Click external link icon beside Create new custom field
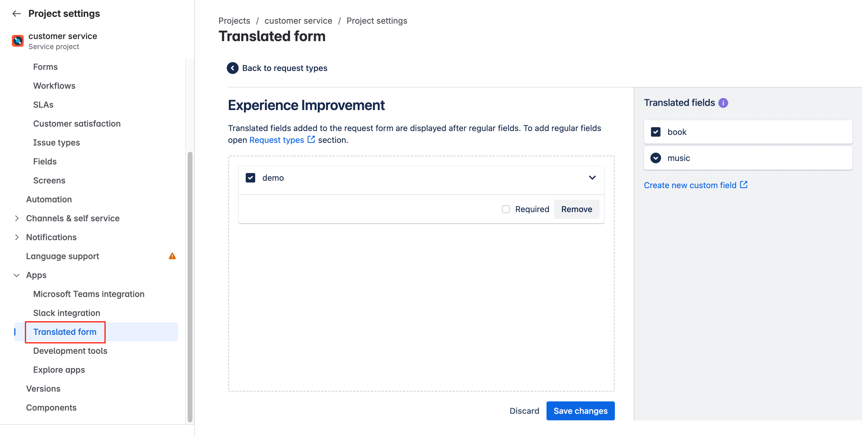This screenshot has width=868, height=436. [744, 185]
